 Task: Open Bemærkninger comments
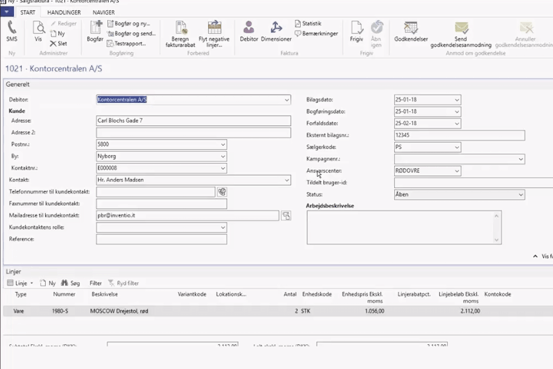tap(316, 34)
